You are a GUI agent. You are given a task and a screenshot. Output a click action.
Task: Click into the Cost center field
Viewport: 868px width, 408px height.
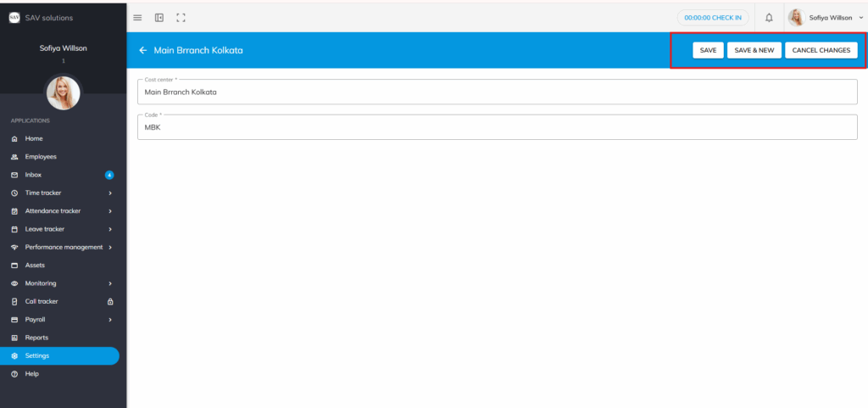497,92
